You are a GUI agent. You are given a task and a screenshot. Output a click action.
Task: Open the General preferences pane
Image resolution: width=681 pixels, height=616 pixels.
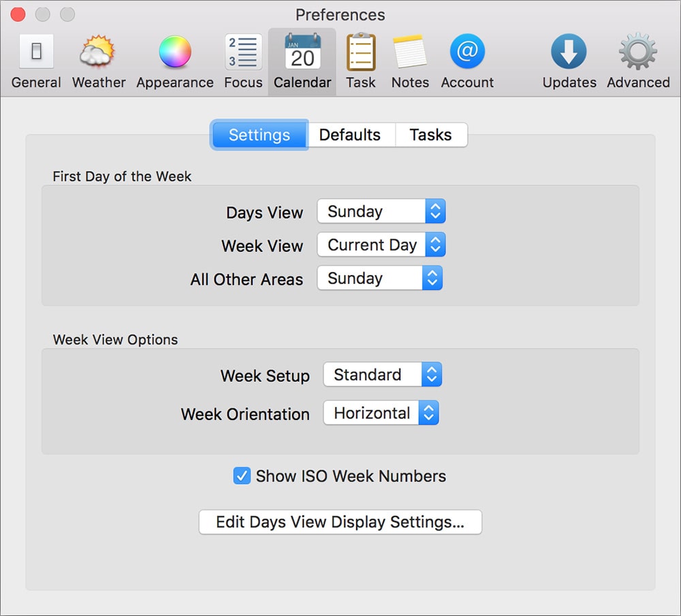36,53
